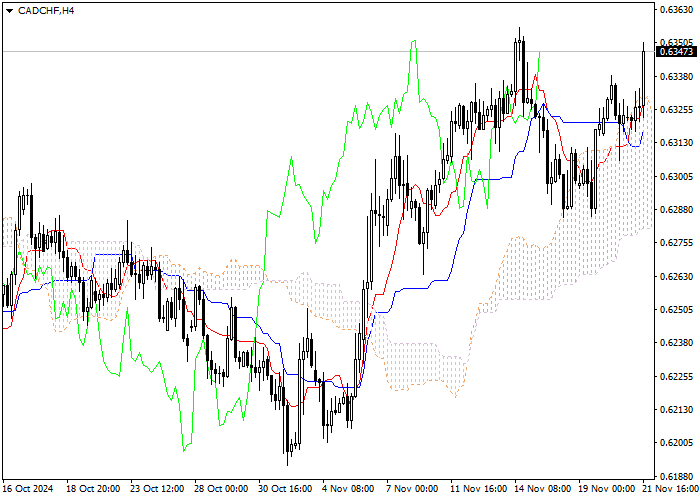Select the 28 Oct 00:00 time label
Viewport: 700px width, 500px height.
click(221, 489)
